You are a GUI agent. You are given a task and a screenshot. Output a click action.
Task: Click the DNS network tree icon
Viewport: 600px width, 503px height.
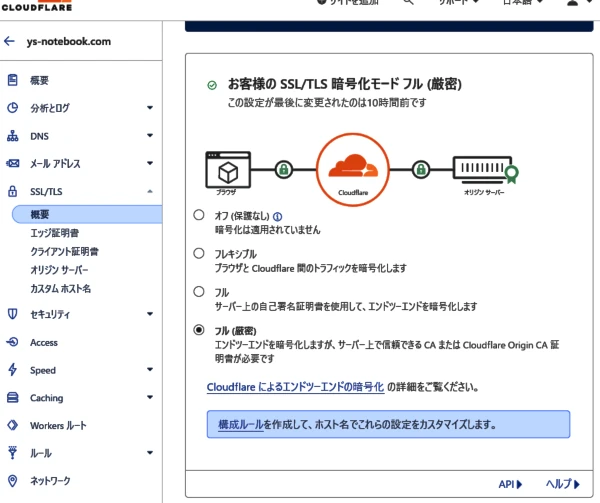coord(12,136)
